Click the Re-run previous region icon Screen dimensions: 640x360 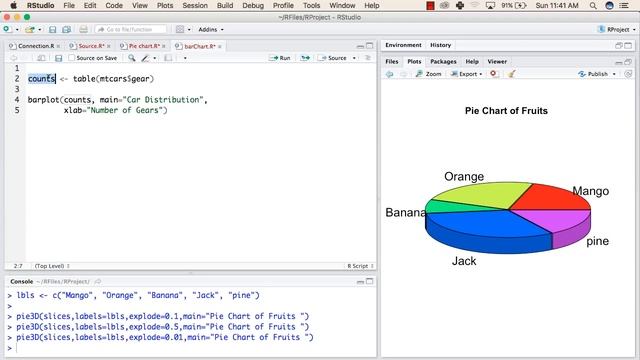[305, 58]
